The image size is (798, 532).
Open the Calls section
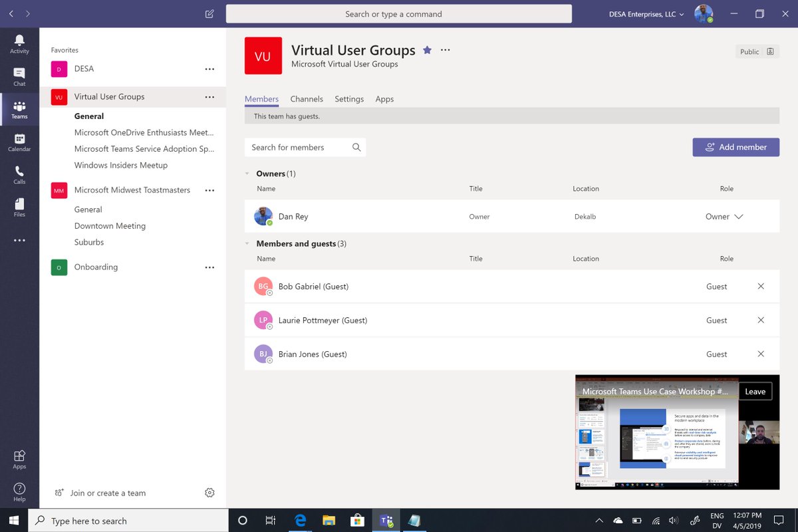19,175
